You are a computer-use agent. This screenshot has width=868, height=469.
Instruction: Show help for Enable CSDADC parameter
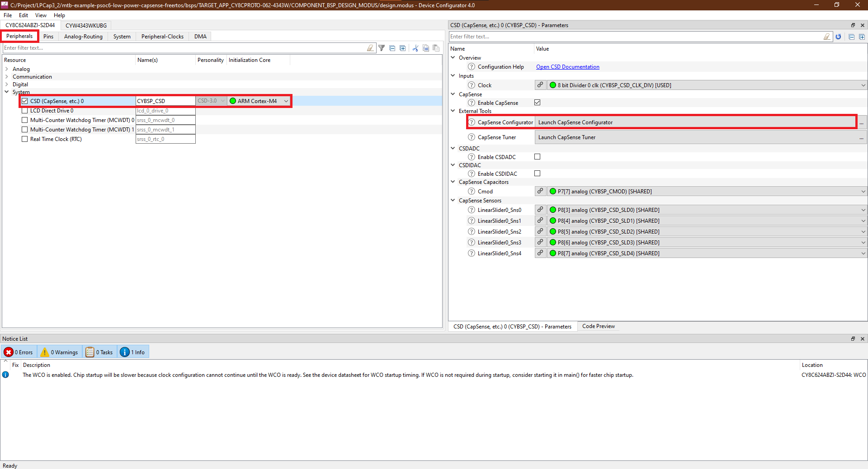click(472, 157)
